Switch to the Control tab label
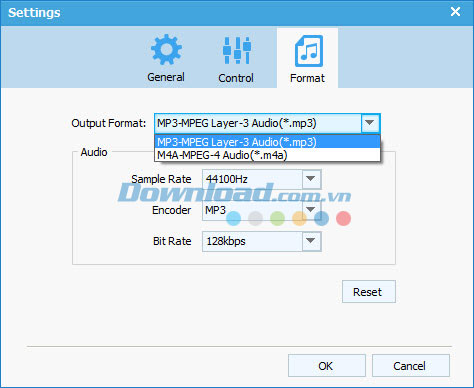The width and height of the screenshot is (474, 388). pyautogui.click(x=236, y=78)
